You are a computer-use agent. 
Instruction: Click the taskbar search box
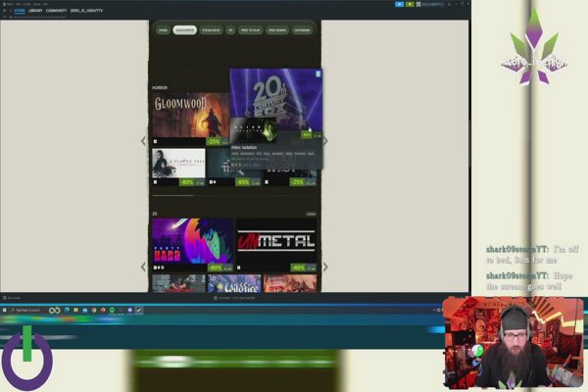pos(26,311)
